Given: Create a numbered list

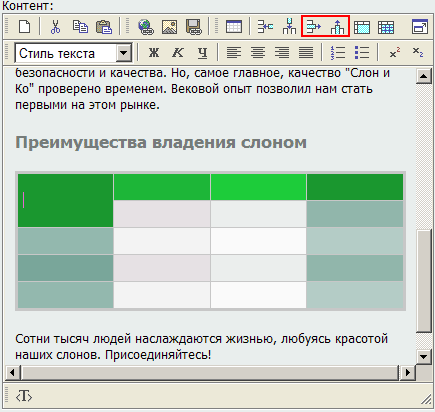Looking at the screenshot, I should click(338, 53).
